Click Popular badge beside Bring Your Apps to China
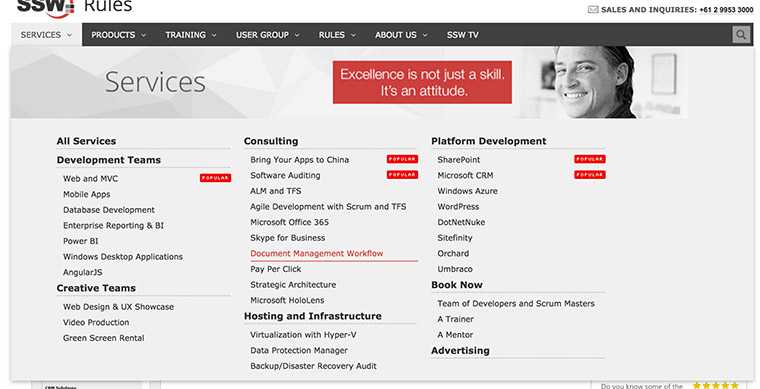Viewport: 760px width, 389px height. 402,159
